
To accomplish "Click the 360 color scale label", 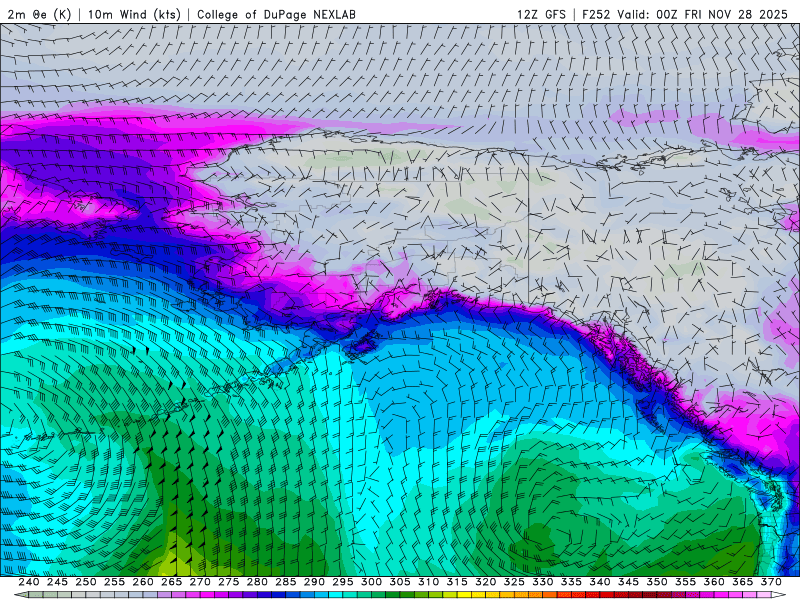I will 714,582.
